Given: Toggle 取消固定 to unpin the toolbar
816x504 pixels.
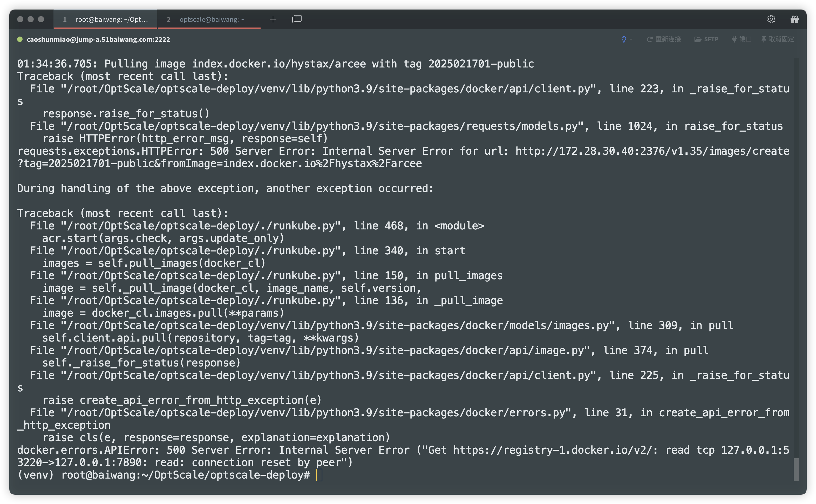Looking at the screenshot, I should (778, 39).
